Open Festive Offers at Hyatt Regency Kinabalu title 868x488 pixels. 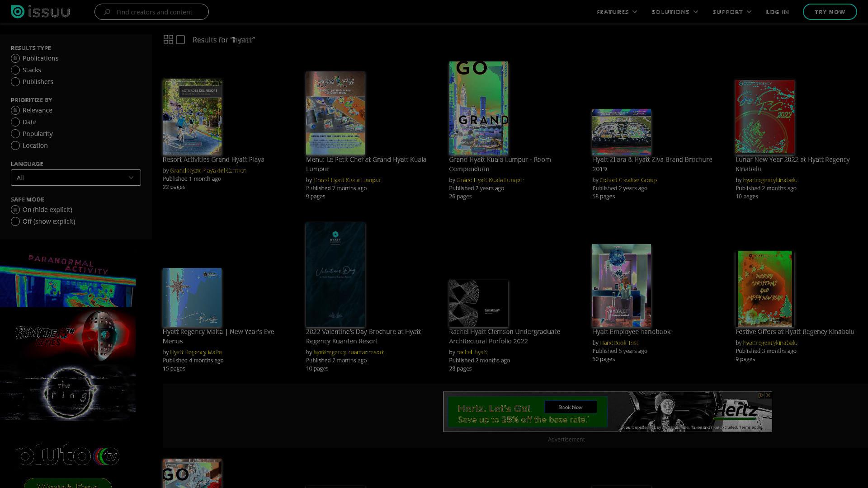794,332
